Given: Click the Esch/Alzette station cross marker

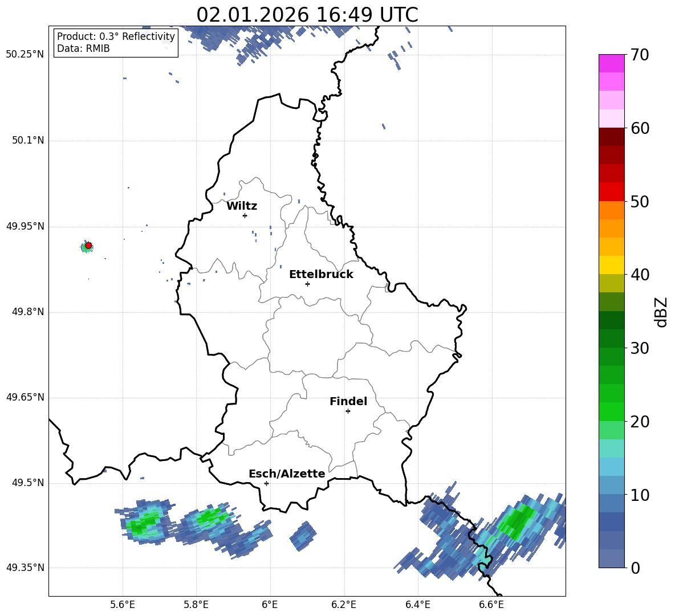Looking at the screenshot, I should [x=266, y=483].
